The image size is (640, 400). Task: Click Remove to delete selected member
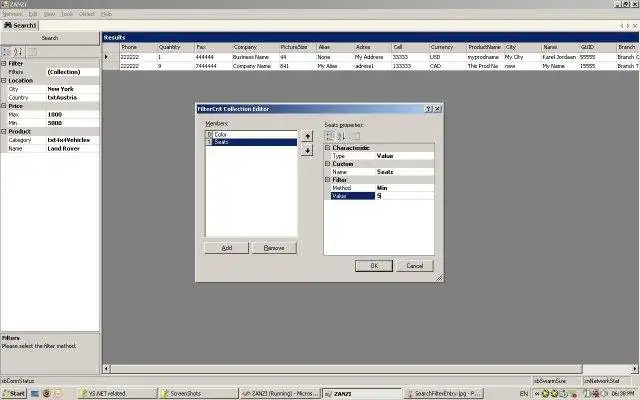pos(274,248)
